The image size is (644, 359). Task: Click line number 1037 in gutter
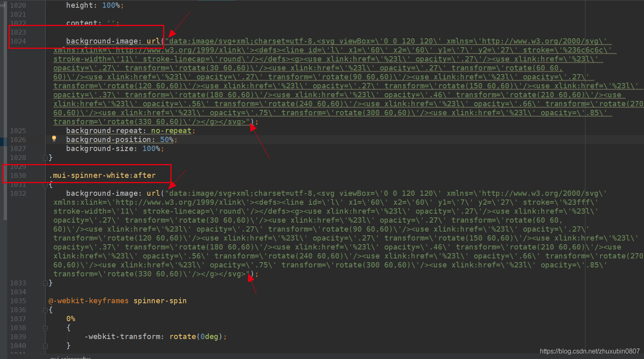(18, 319)
